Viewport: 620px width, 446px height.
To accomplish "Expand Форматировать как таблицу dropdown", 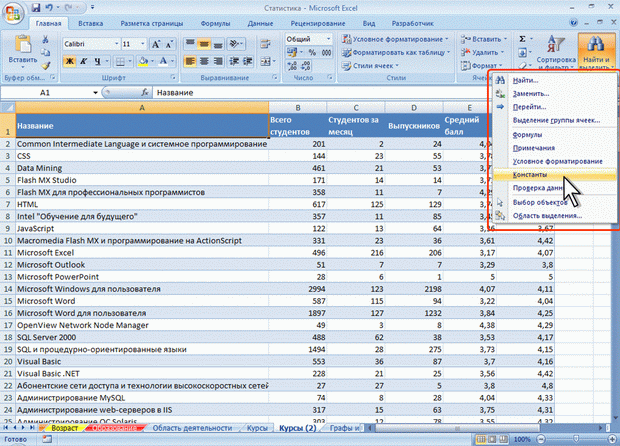I will point(448,52).
